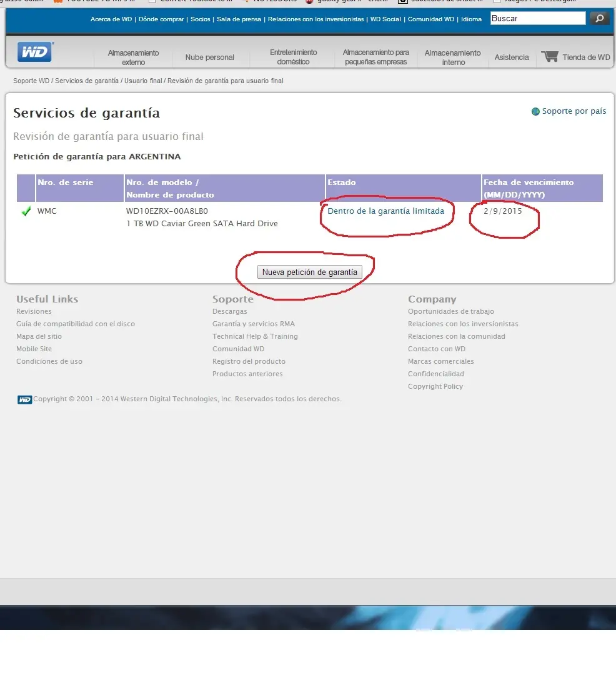Open Soporte por país link

(574, 111)
